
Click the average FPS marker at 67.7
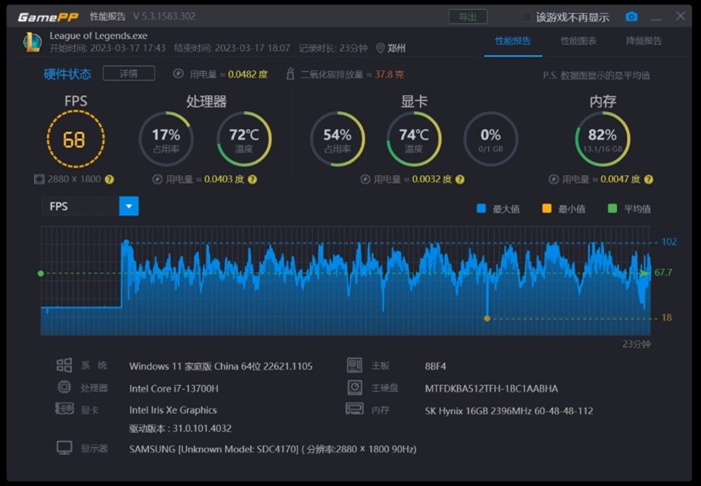coord(41,273)
